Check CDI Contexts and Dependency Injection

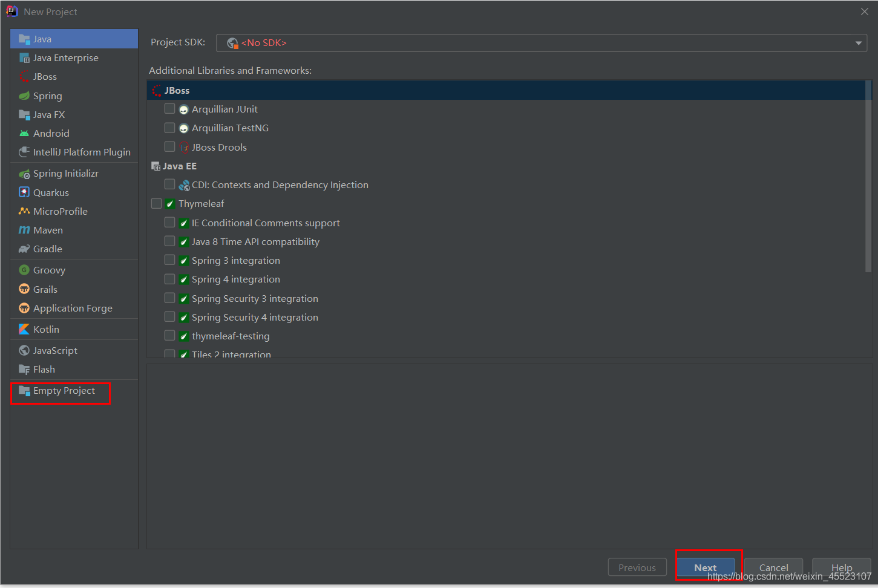169,184
